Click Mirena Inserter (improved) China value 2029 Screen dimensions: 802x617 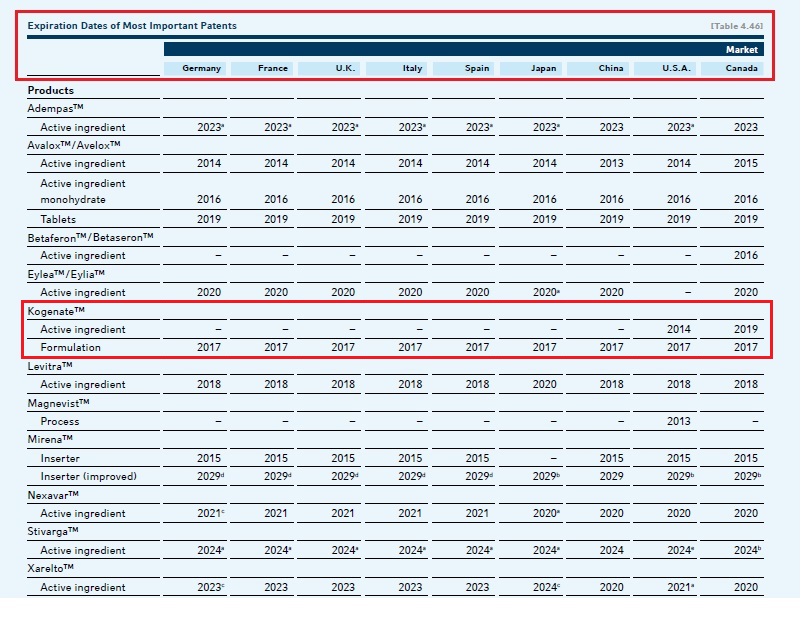pyautogui.click(x=611, y=476)
